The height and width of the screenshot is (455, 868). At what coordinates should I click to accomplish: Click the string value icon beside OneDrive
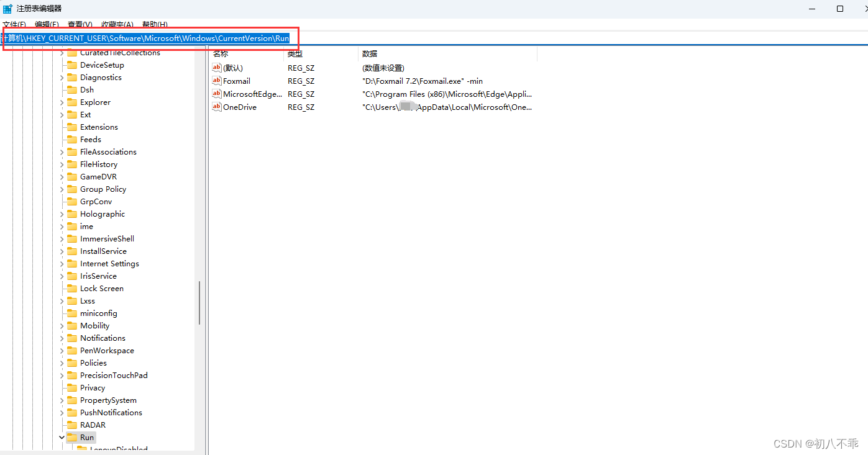pyautogui.click(x=217, y=107)
